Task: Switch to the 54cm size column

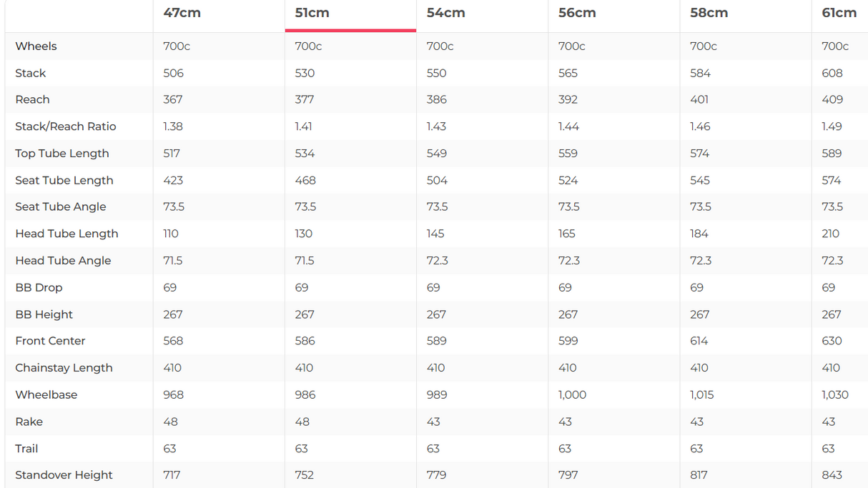Action: click(x=445, y=13)
